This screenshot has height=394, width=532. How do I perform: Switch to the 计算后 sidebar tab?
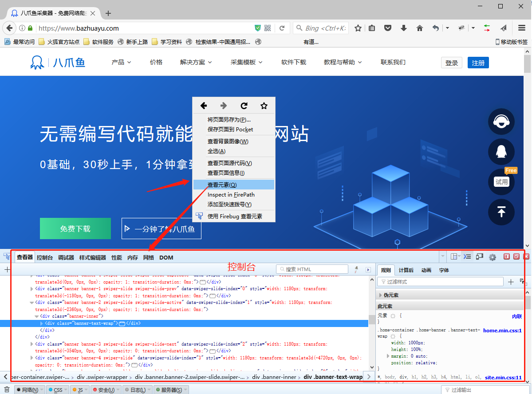point(406,270)
